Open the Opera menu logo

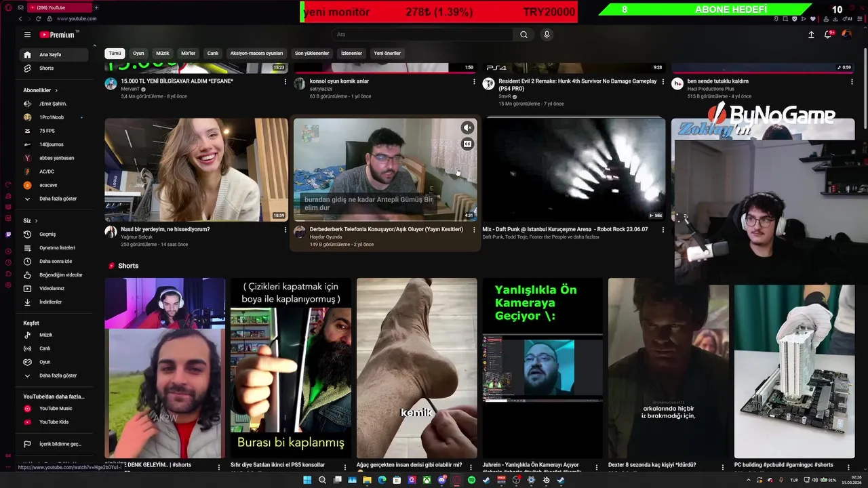[x=8, y=7]
